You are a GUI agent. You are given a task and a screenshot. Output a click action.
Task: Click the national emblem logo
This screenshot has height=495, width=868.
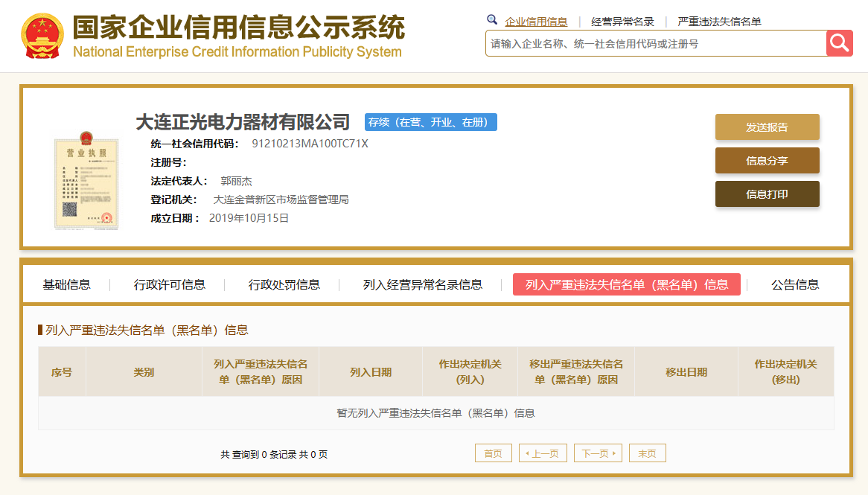(42, 36)
